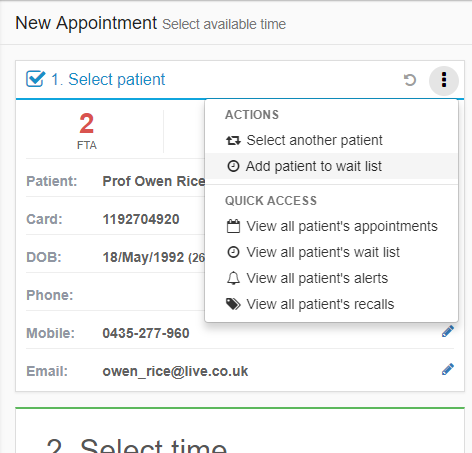The width and height of the screenshot is (472, 453).
Task: Edit email address with pencil icon
Action: [448, 369]
